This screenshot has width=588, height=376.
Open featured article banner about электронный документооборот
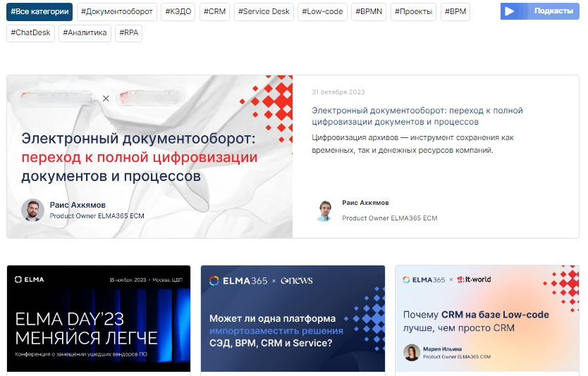pos(149,156)
